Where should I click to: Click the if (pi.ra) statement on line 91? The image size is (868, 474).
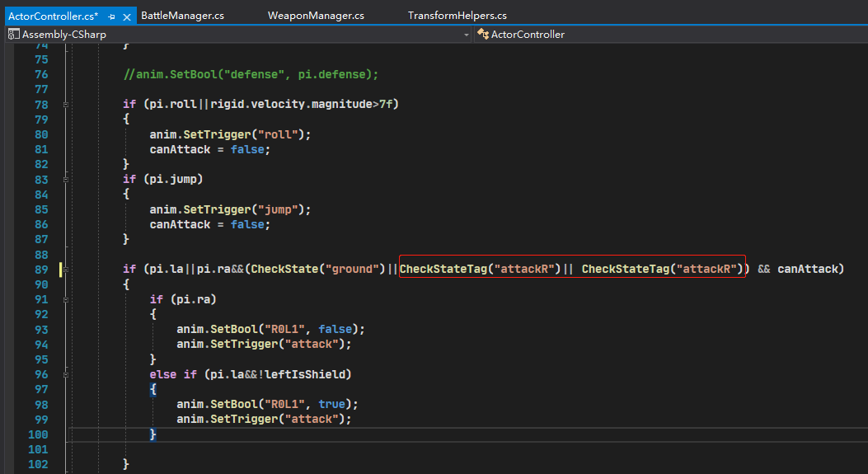(183, 299)
